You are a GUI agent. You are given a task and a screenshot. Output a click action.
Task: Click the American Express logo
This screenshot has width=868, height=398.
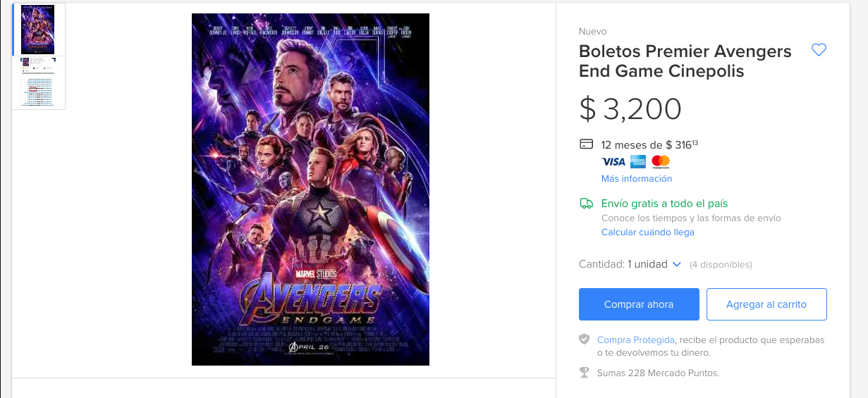pyautogui.click(x=638, y=161)
